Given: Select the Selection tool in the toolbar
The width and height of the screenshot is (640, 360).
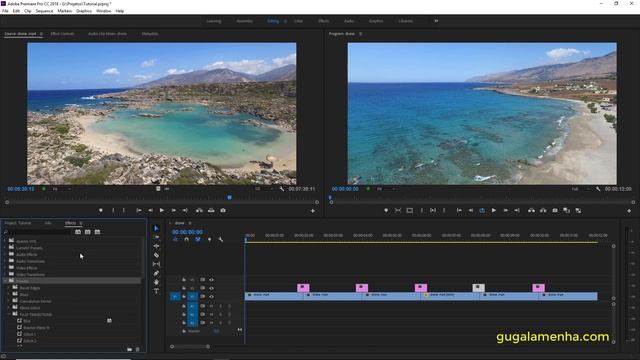Looking at the screenshot, I should 156,228.
